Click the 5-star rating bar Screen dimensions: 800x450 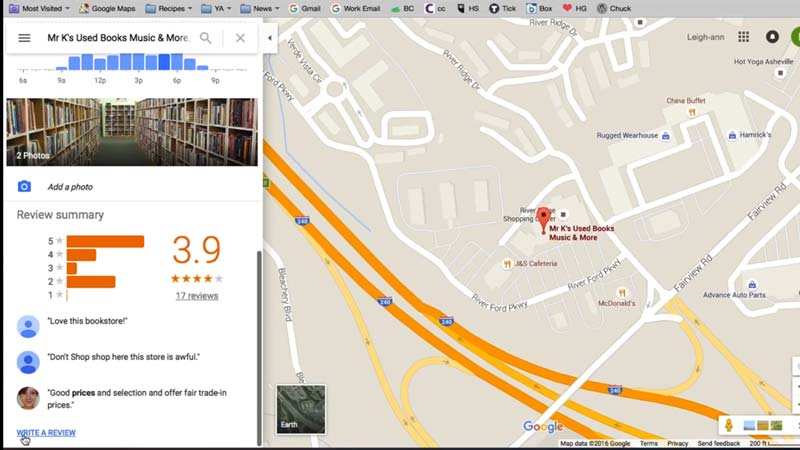(105, 241)
